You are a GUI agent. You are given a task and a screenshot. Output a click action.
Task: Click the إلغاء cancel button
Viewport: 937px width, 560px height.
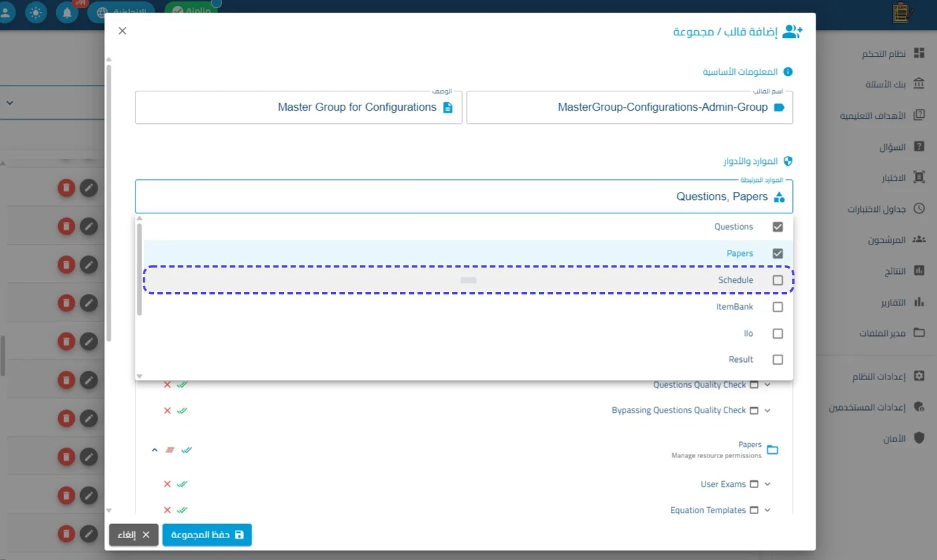[x=134, y=535]
